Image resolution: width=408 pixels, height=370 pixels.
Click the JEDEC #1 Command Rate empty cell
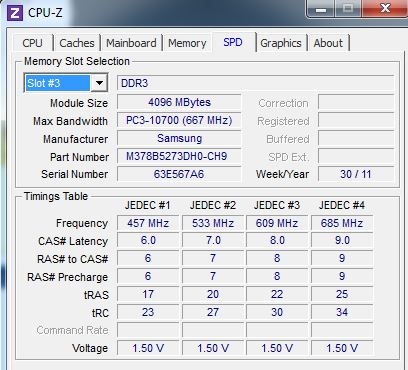[x=148, y=330]
